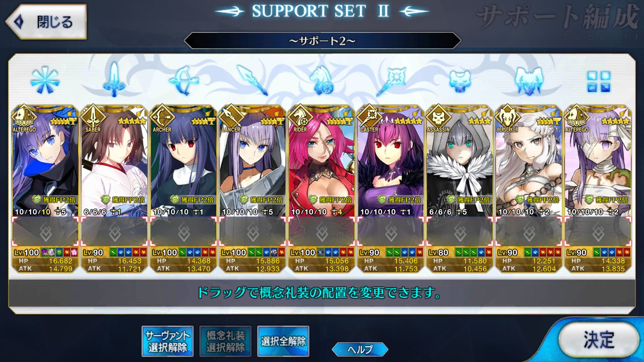
Task: Clear all selections with 選択全解除
Action: (x=283, y=341)
